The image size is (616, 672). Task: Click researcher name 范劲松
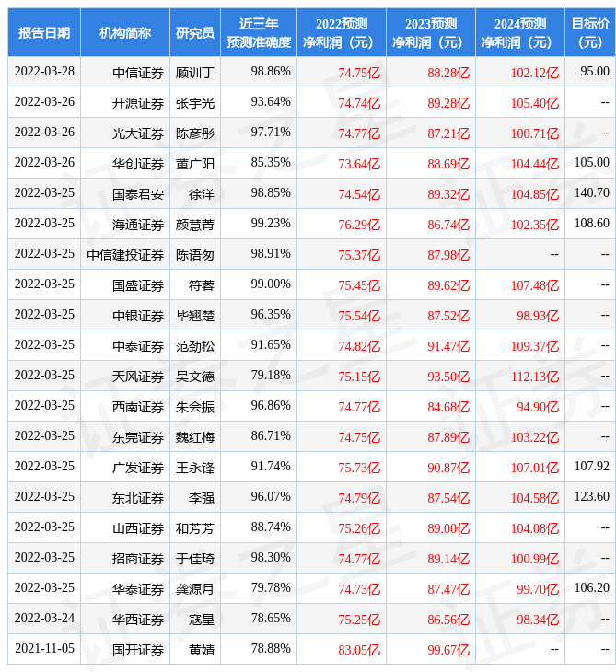(195, 346)
